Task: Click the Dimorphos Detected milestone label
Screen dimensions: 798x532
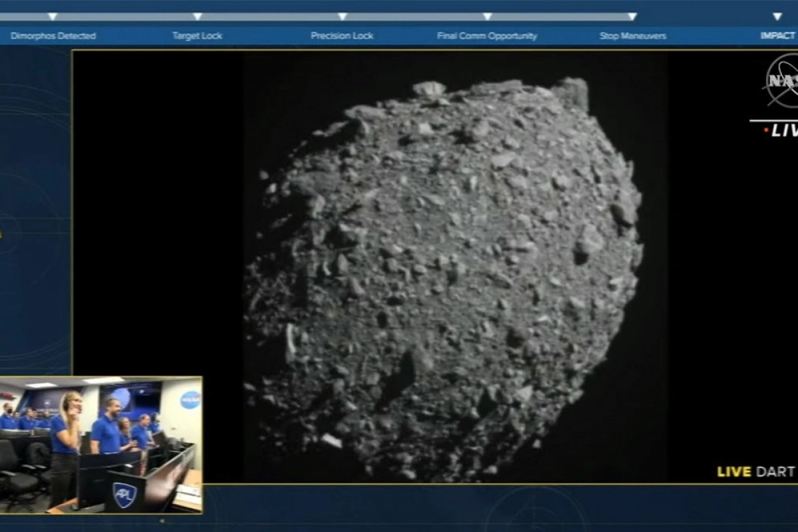Action: (x=53, y=36)
